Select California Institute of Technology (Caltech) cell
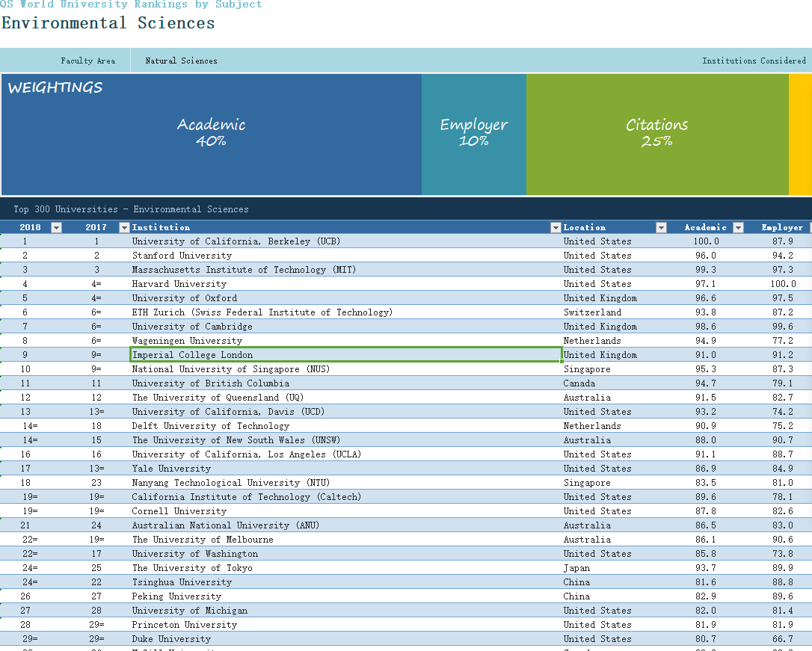Viewport: 812px width, 651px height. 346,497
